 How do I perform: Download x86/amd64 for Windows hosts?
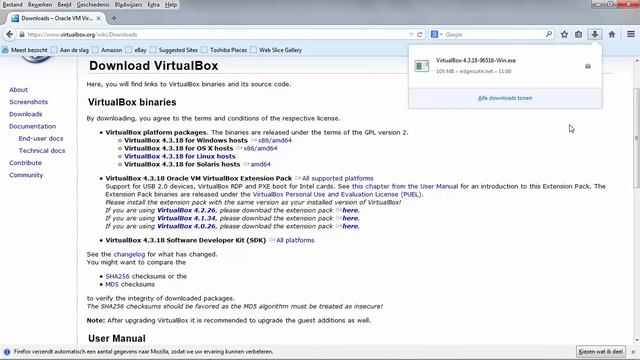click(x=274, y=140)
